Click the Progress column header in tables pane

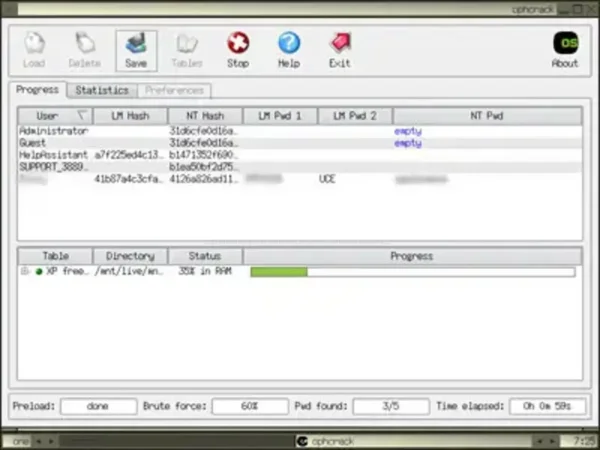click(x=412, y=256)
